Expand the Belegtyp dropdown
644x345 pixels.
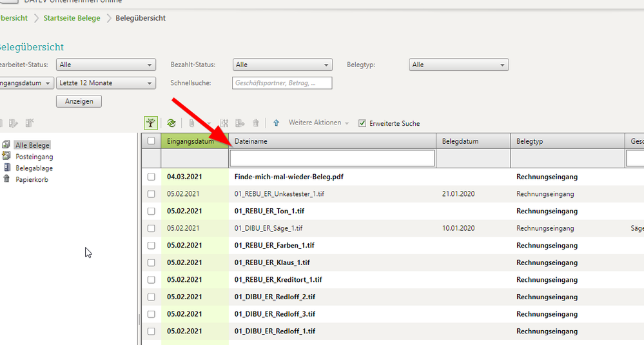(x=458, y=64)
